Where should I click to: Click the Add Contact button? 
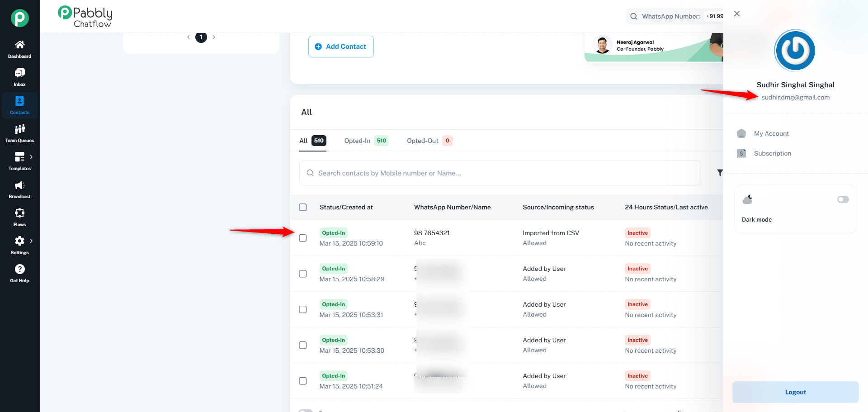(x=341, y=47)
